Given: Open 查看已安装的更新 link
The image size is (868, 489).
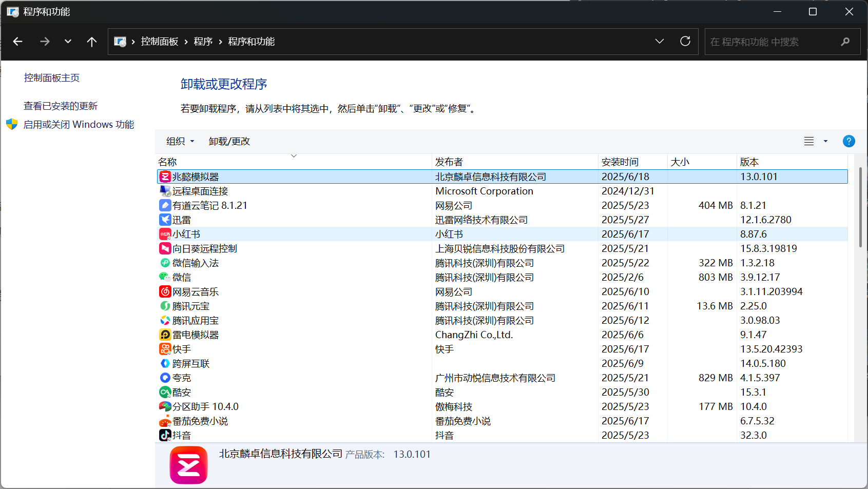Looking at the screenshot, I should pos(61,106).
